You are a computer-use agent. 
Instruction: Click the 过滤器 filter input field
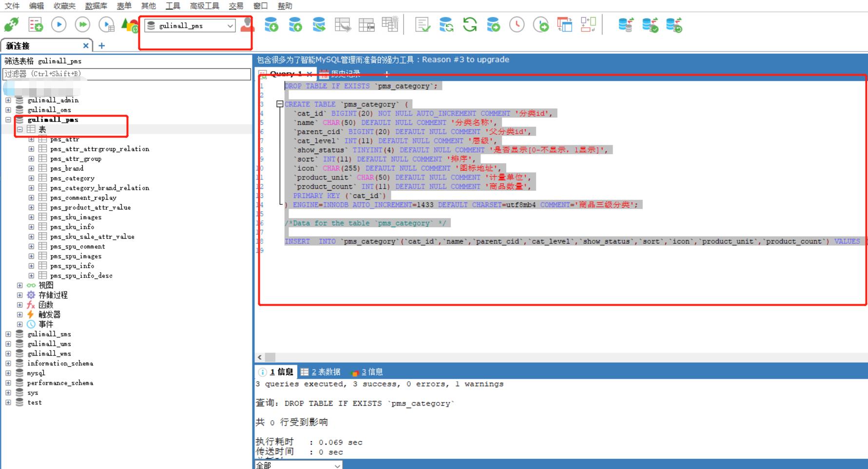(x=127, y=74)
